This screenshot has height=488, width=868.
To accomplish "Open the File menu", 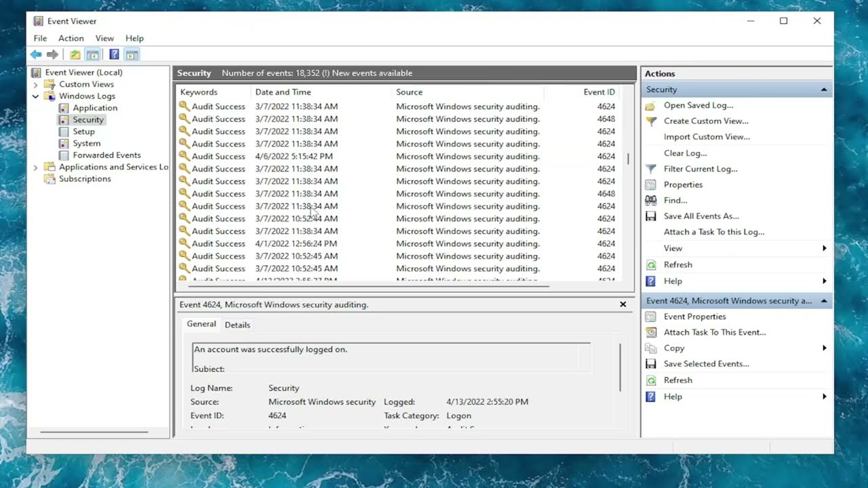I will (x=40, y=39).
